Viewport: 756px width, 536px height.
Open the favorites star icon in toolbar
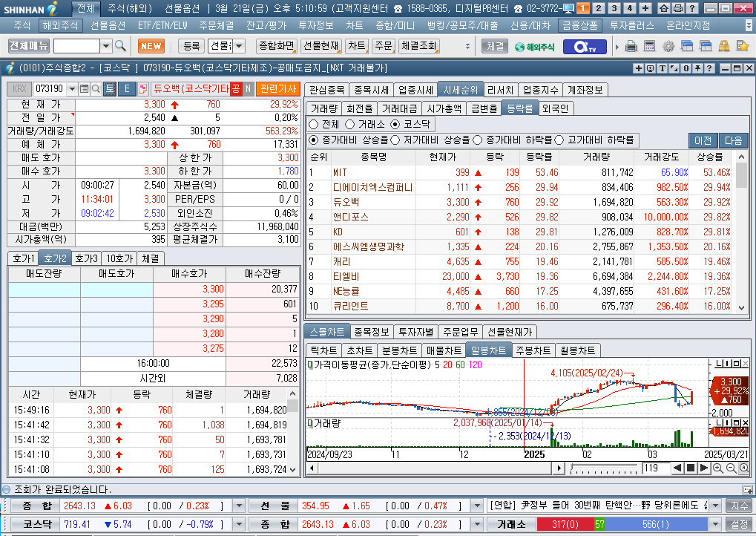tap(743, 46)
